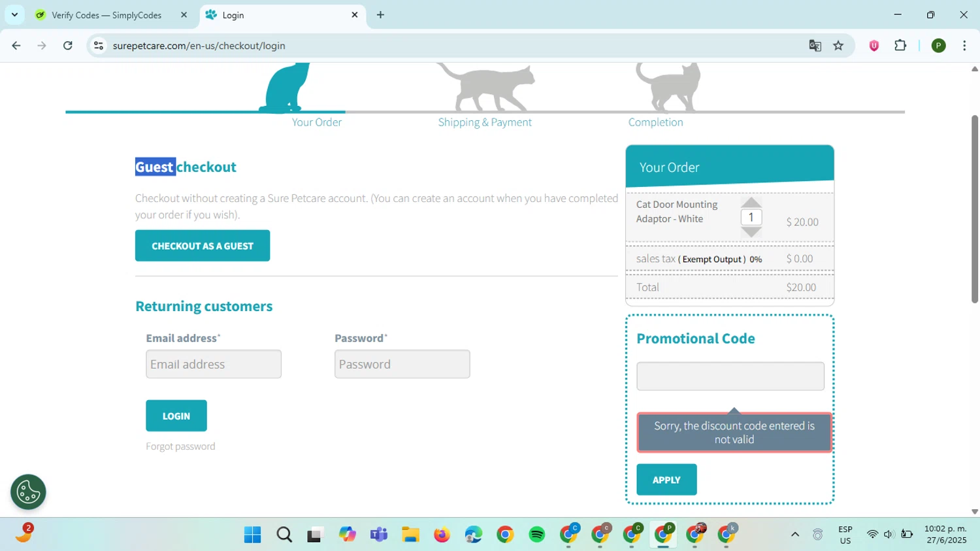Open Task View on the taskbar

click(x=316, y=535)
